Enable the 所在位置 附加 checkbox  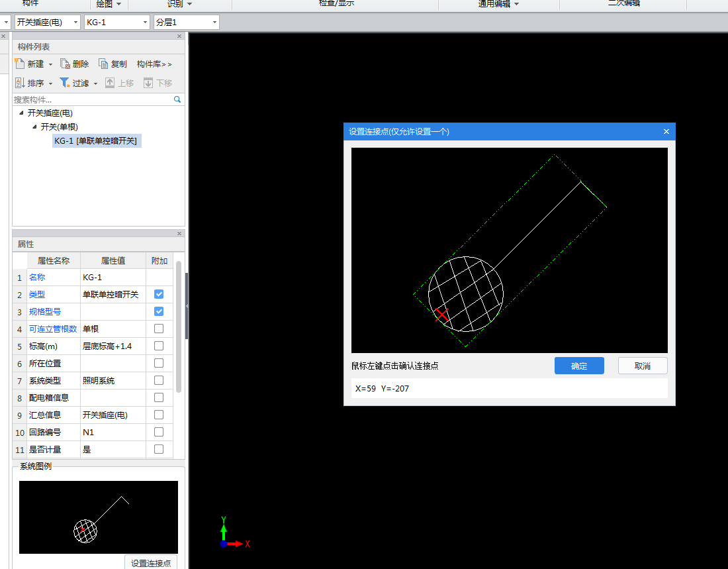pyautogui.click(x=159, y=363)
